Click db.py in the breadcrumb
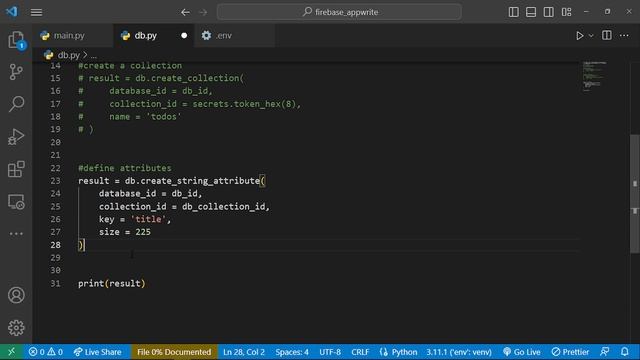 69,55
